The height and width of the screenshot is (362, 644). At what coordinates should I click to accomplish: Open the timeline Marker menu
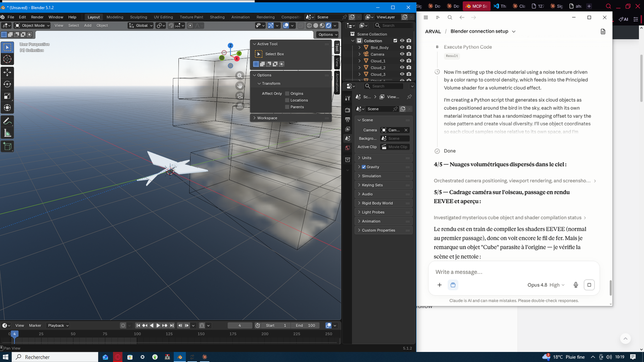pos(35,325)
